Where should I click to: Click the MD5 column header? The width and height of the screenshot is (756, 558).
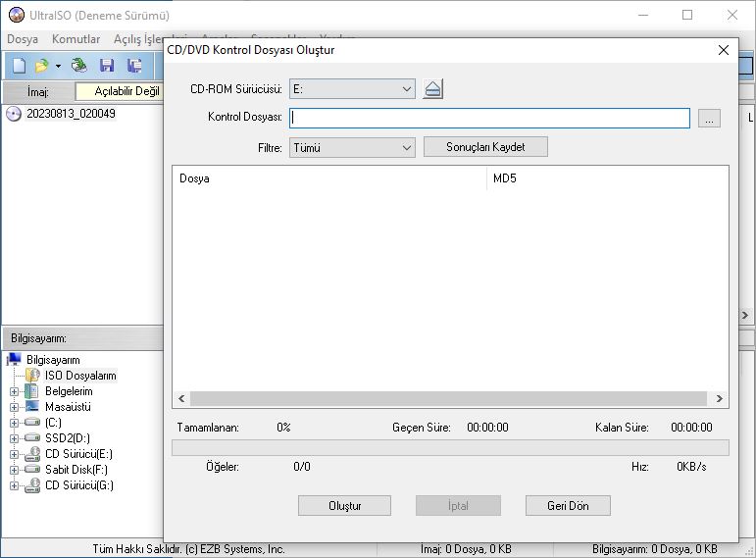click(608, 178)
